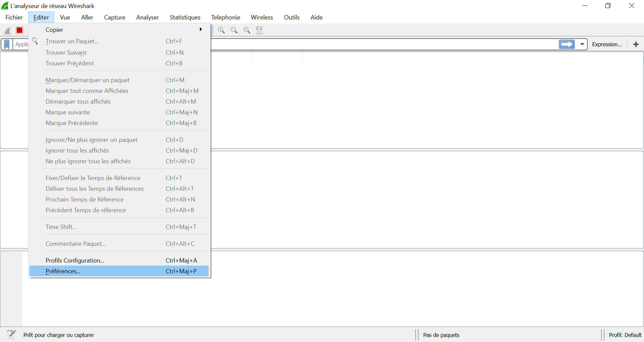The width and height of the screenshot is (644, 342).
Task: Click the shark fin start capture icon
Action: tap(7, 31)
